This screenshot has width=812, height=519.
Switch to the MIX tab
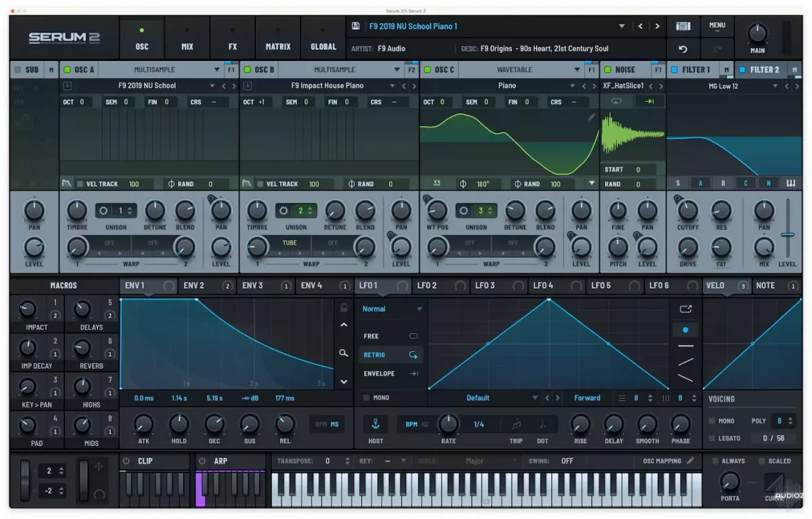(187, 39)
